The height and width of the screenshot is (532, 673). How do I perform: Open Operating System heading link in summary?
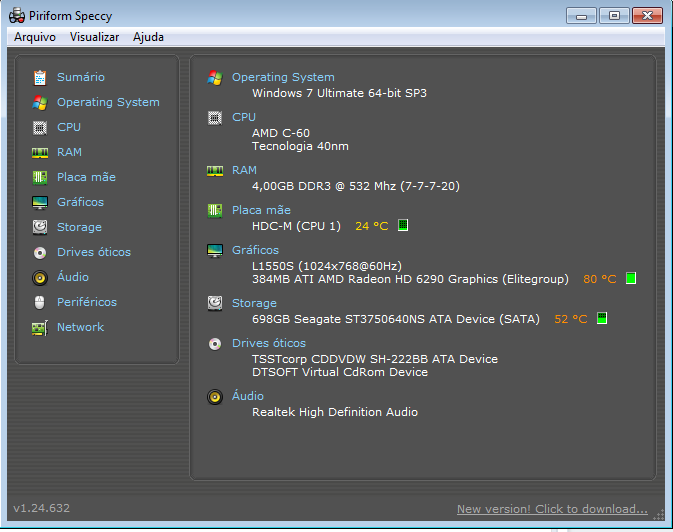pyautogui.click(x=283, y=77)
